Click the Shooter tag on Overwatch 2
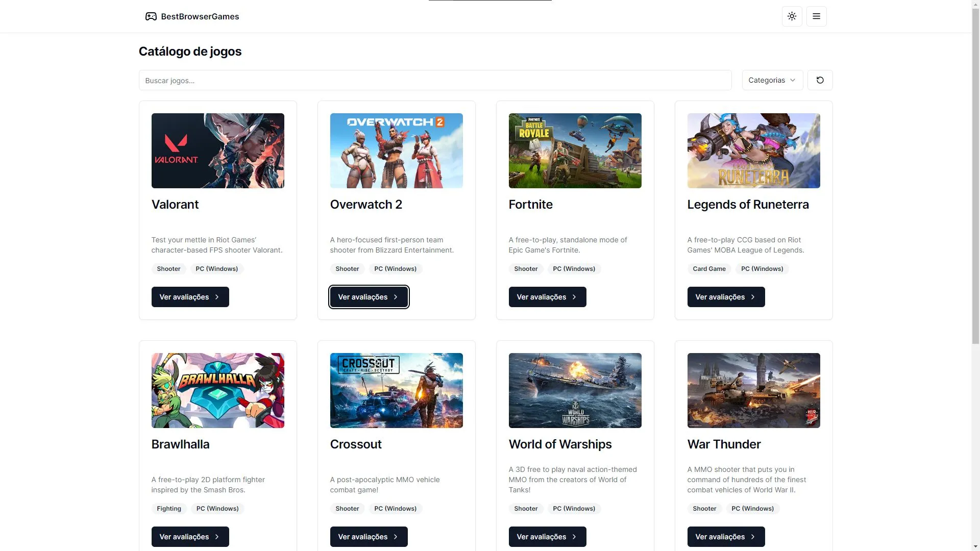Image resolution: width=980 pixels, height=551 pixels. (347, 269)
